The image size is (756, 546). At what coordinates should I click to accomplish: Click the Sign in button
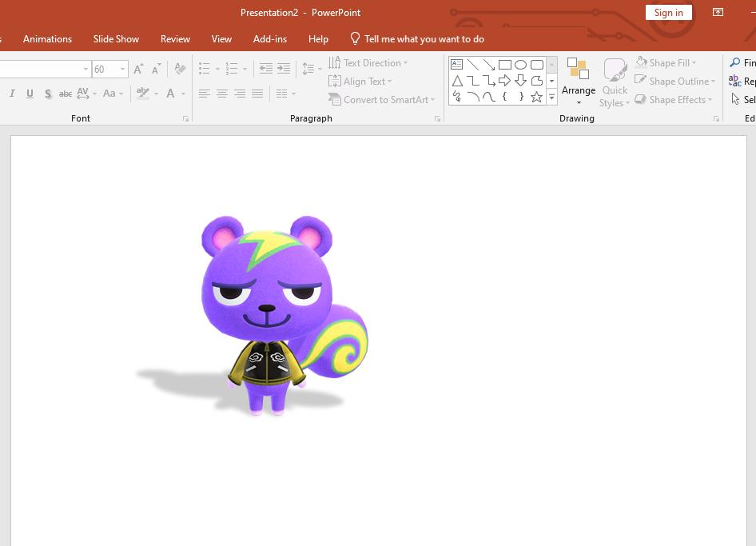[x=668, y=12]
